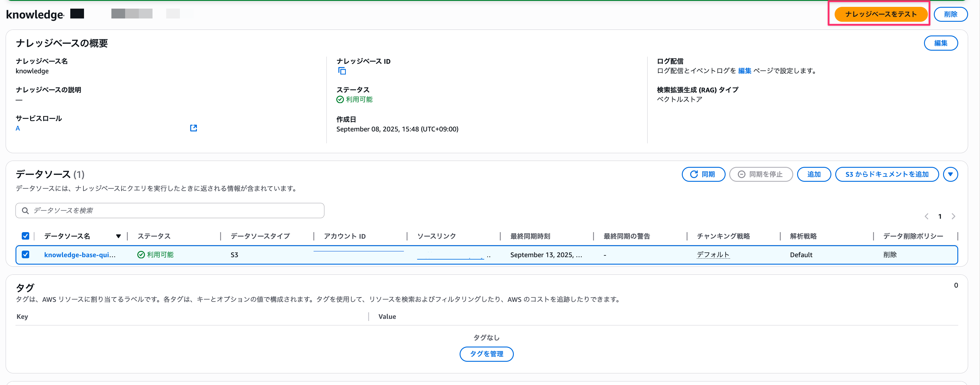Open service role external link icon
The image size is (980, 385).
[x=193, y=128]
